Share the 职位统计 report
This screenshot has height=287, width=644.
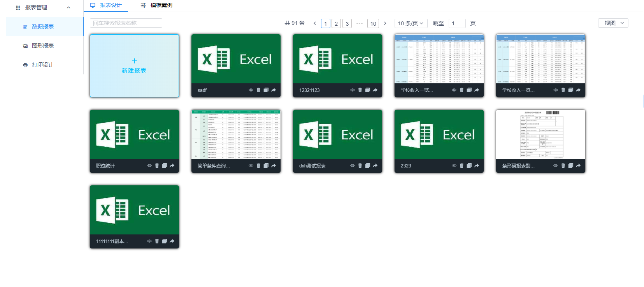click(172, 166)
